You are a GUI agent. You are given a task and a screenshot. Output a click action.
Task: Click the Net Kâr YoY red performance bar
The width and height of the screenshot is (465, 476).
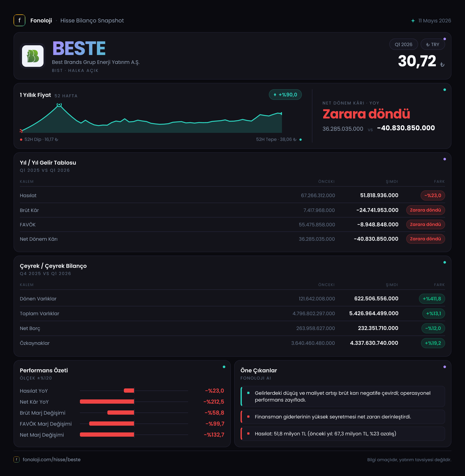click(x=107, y=402)
